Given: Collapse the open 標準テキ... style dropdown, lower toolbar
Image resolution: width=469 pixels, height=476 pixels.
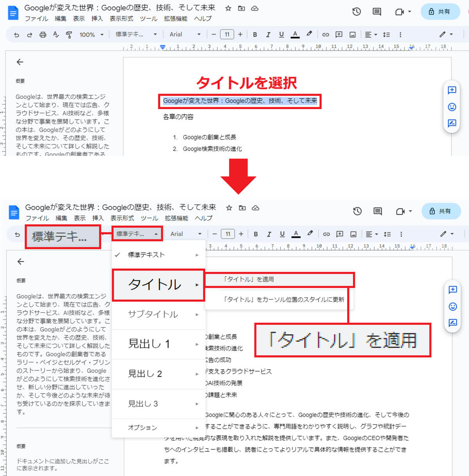Looking at the screenshot, I should point(137,234).
